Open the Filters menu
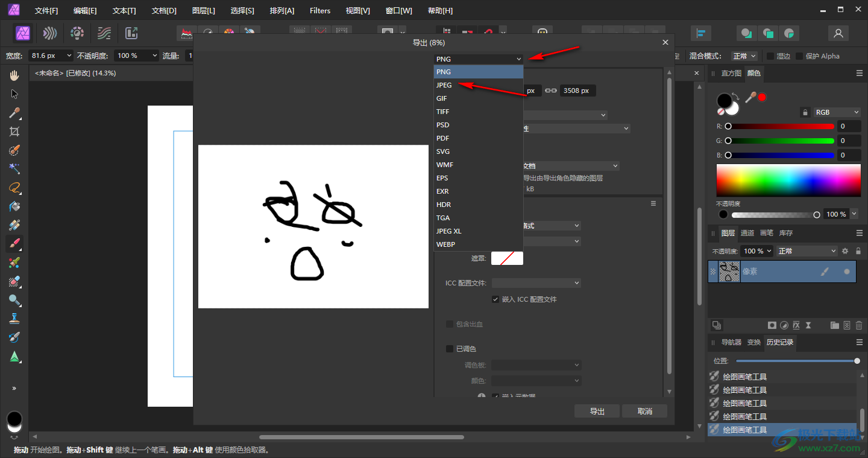Image resolution: width=868 pixels, height=458 pixels. [x=320, y=11]
